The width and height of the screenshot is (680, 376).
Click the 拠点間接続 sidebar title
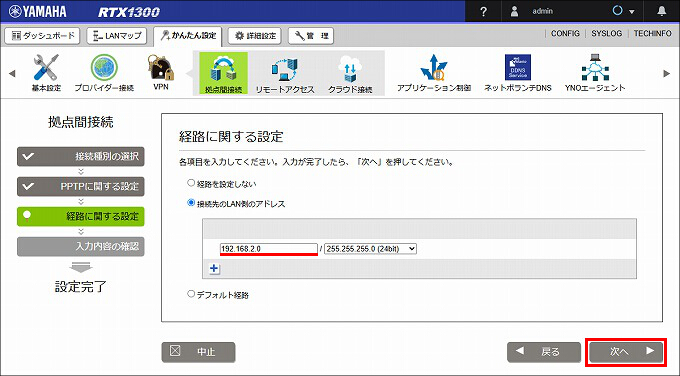pos(81,122)
